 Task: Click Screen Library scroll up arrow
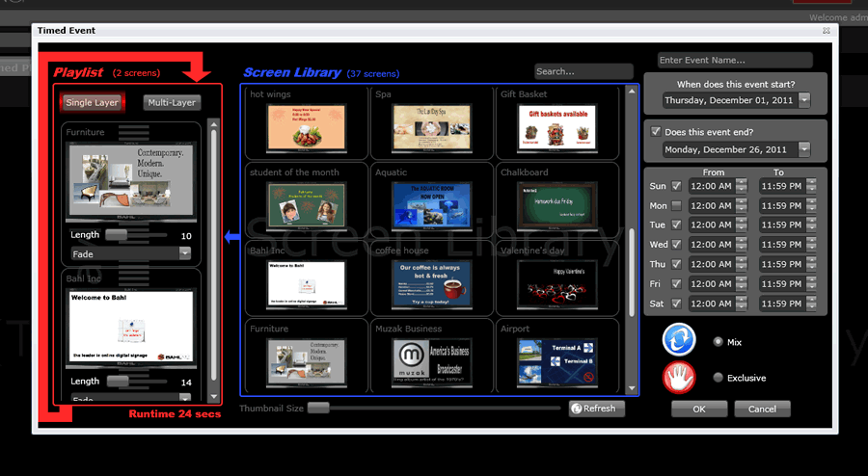[632, 92]
